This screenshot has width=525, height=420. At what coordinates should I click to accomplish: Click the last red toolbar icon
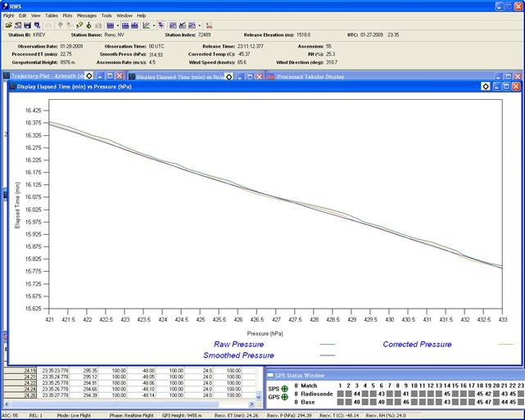pyautogui.click(x=210, y=25)
